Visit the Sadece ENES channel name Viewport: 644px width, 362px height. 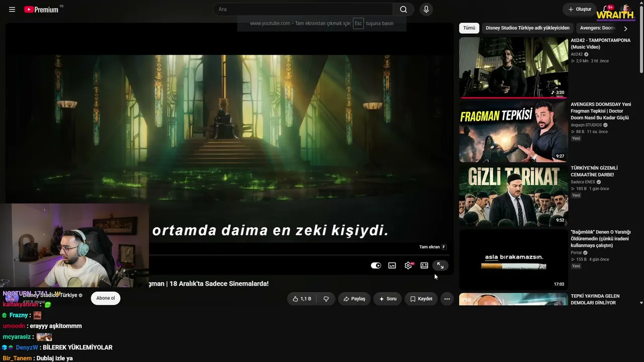pos(583,182)
